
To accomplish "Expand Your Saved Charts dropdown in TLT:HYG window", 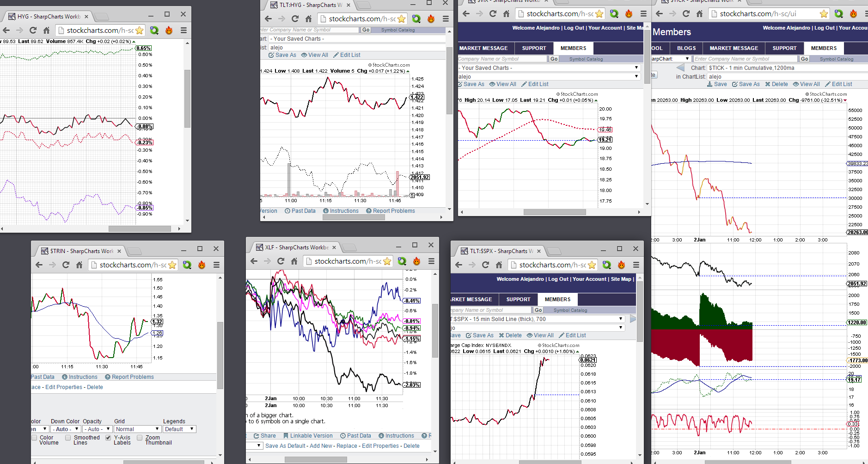I will coord(357,39).
